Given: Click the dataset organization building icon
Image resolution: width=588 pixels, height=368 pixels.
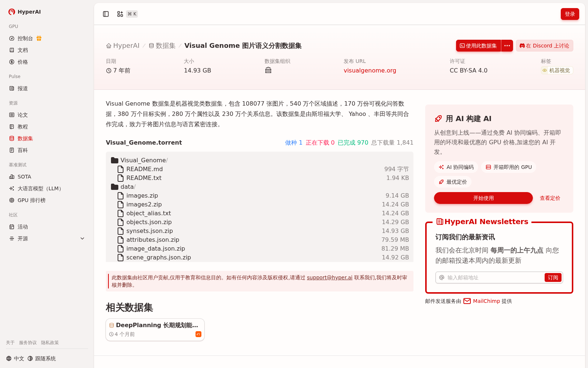Looking at the screenshot, I should (268, 70).
